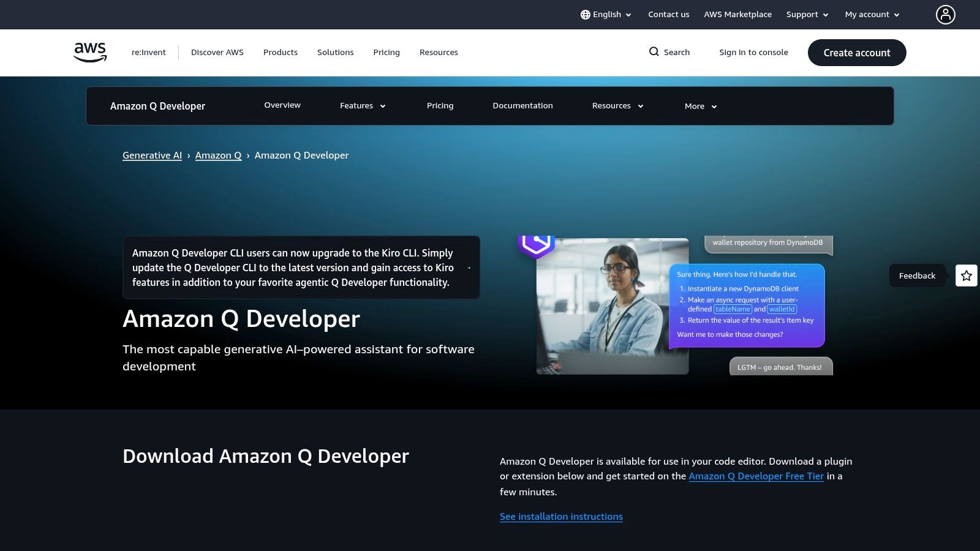Click the star favorite icon on right edge
Screen dimensions: 980x551
(966, 275)
